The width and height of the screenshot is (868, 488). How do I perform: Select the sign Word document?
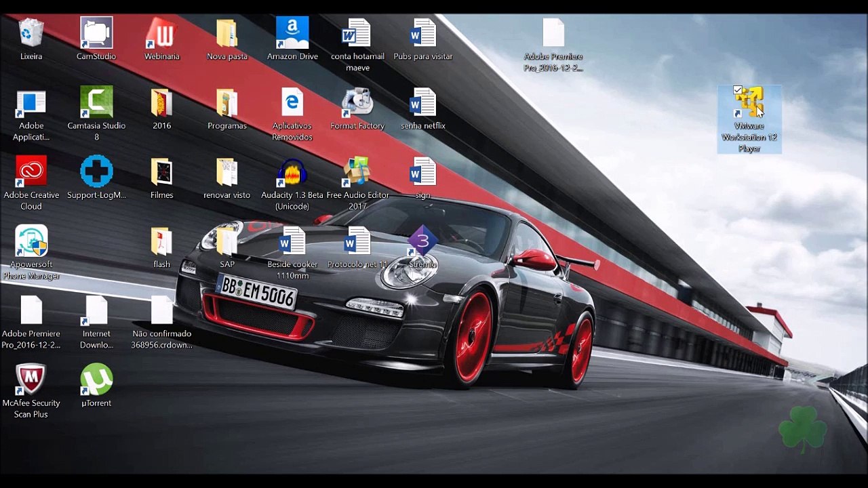point(423,171)
